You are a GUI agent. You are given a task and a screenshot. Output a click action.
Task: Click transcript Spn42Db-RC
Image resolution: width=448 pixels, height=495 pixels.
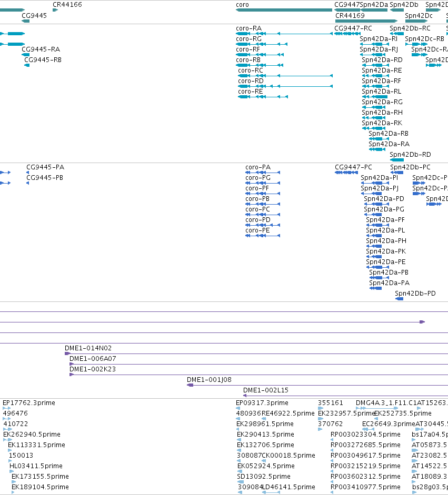pyautogui.click(x=410, y=28)
